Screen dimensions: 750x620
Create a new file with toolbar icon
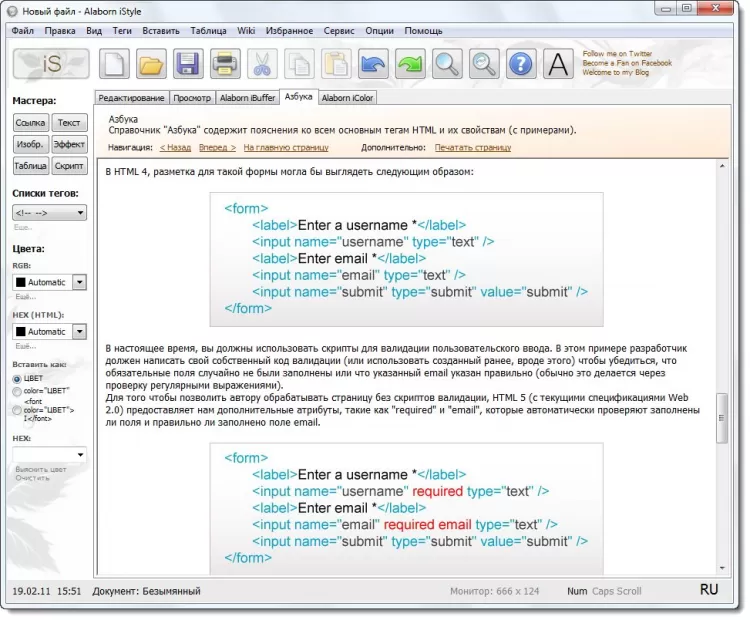pyautogui.click(x=114, y=64)
